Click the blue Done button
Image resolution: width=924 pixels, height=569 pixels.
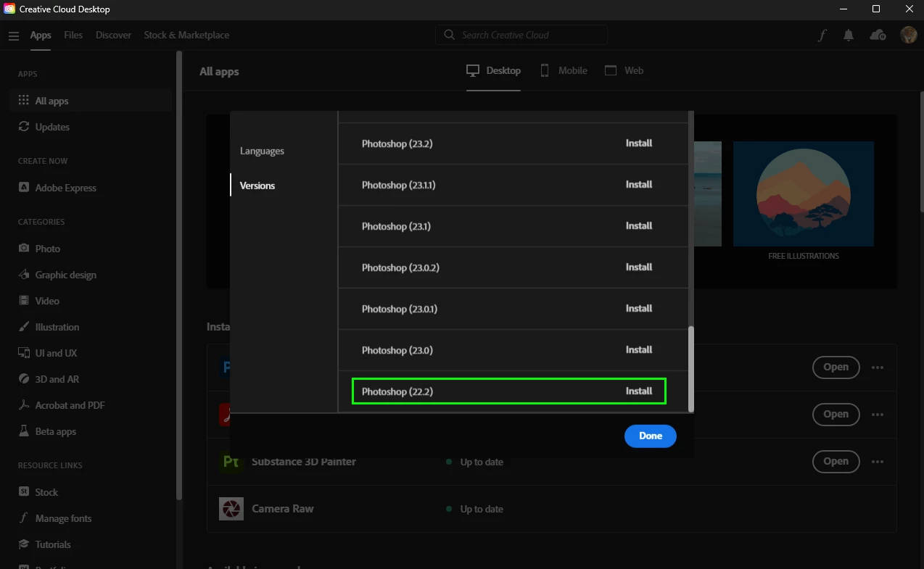pos(651,436)
